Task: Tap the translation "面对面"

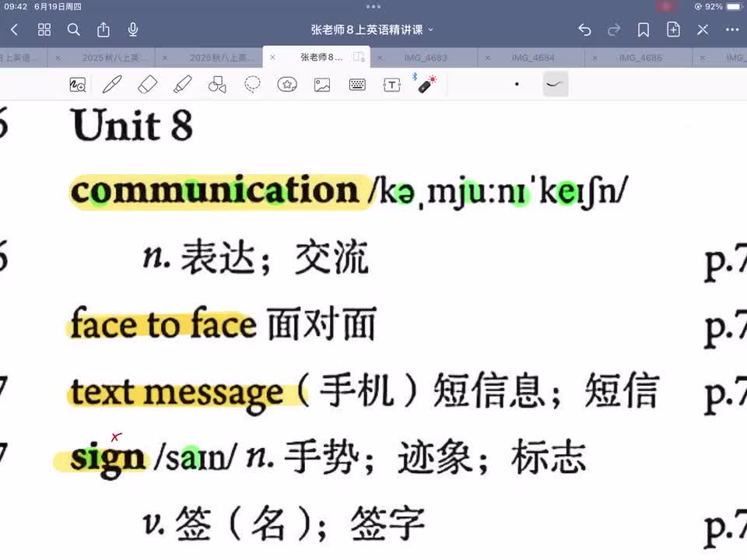Action: (x=322, y=324)
